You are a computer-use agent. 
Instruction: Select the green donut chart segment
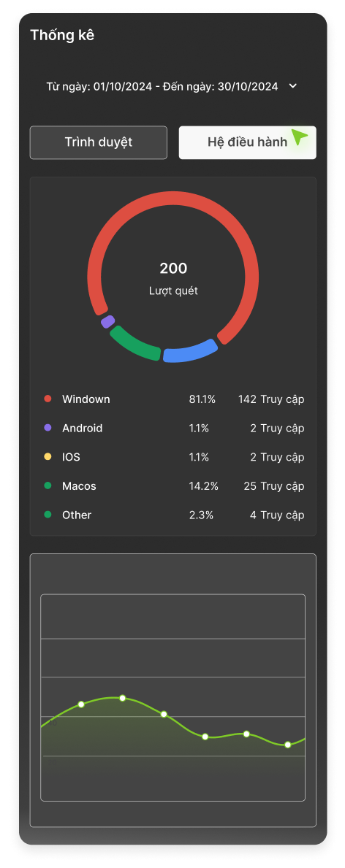coord(134,345)
